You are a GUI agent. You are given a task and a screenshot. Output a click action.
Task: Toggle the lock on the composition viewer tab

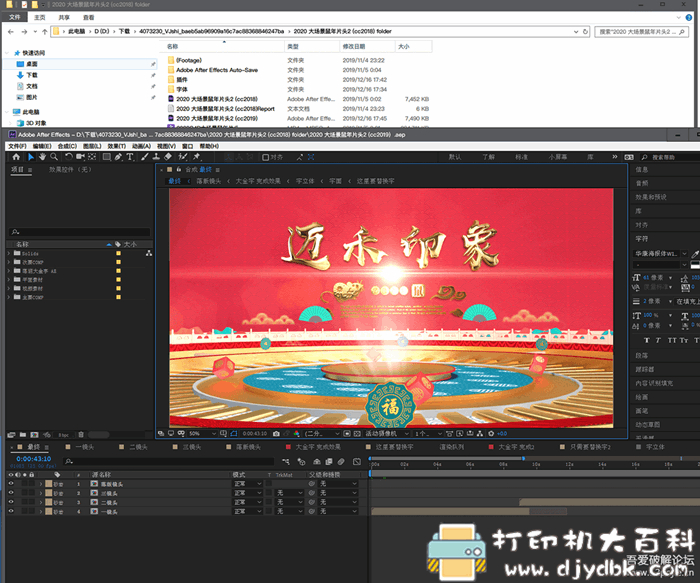(x=179, y=170)
